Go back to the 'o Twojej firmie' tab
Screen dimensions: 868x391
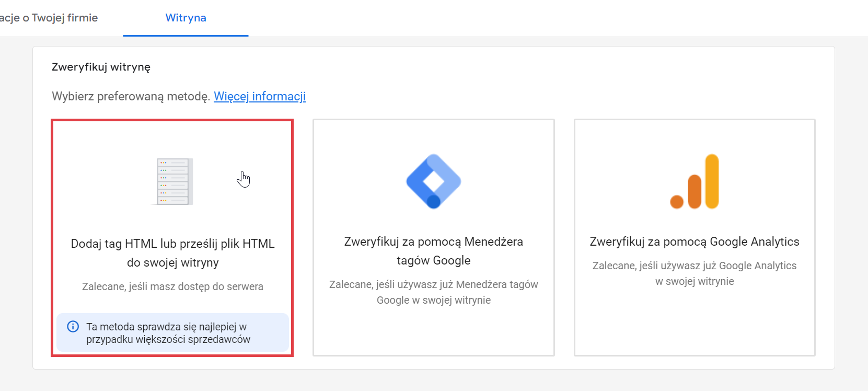click(x=49, y=18)
